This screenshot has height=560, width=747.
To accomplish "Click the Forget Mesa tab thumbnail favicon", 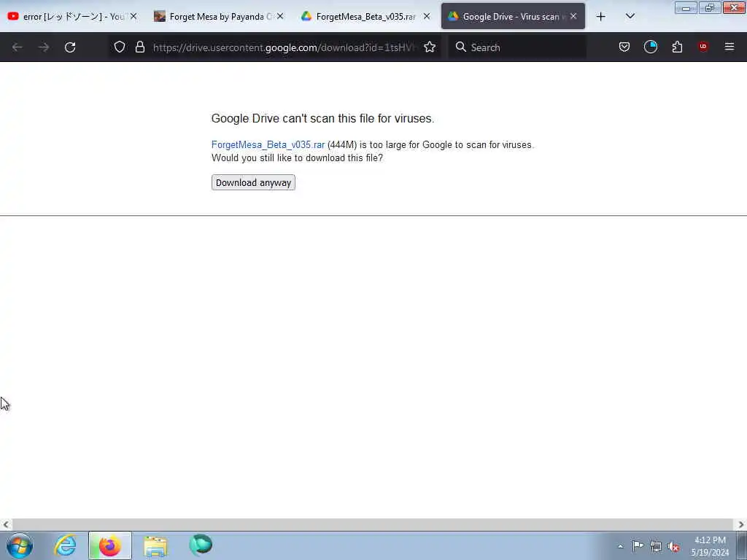I will (x=160, y=17).
